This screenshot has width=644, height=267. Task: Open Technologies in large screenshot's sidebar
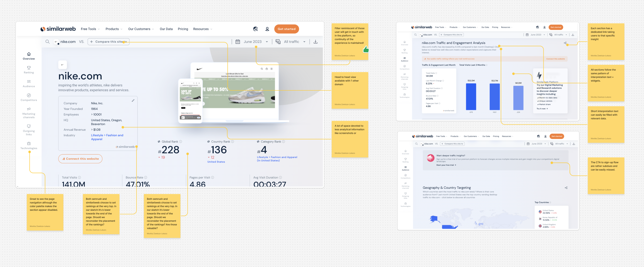click(29, 146)
